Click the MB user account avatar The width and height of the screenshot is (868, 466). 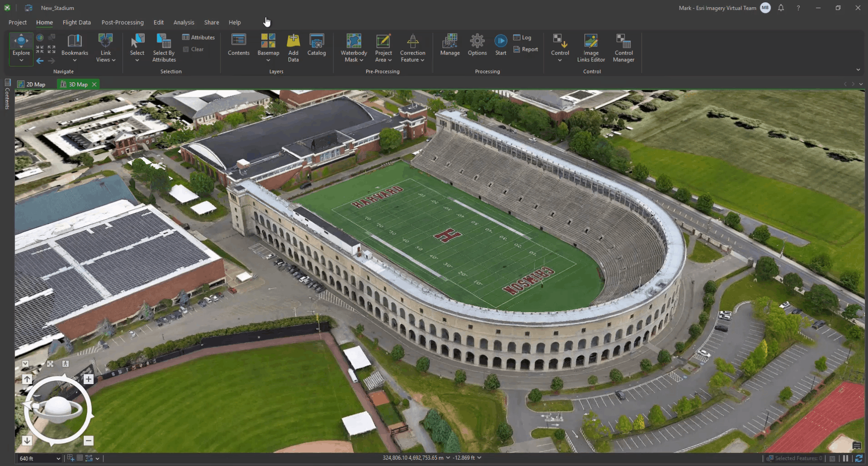pos(765,8)
